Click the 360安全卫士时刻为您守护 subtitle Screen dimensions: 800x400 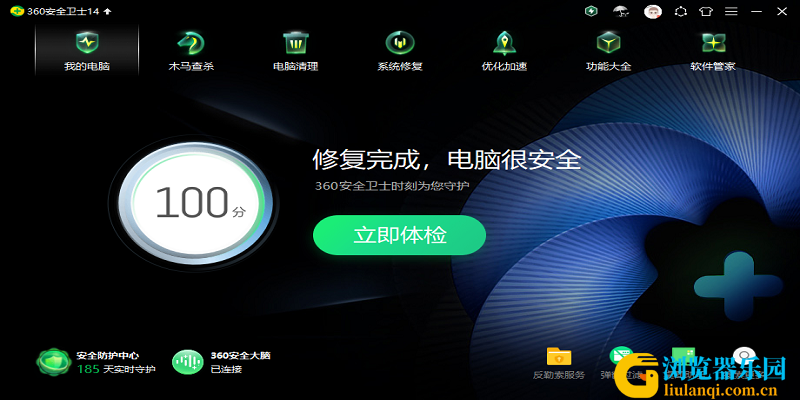392,186
